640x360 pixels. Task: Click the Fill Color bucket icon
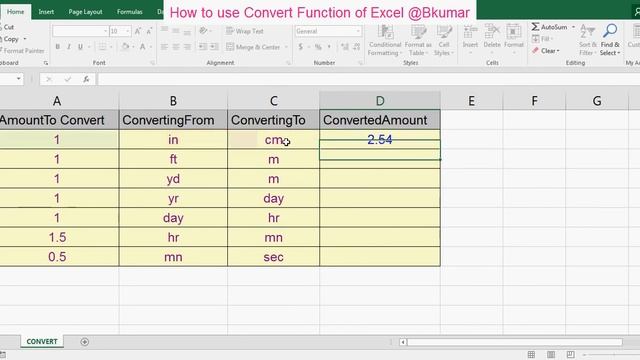click(x=125, y=47)
